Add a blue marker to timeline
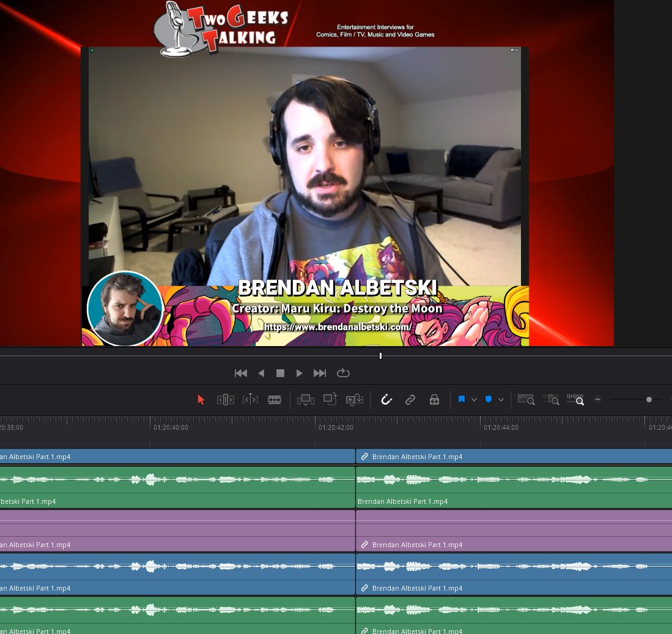The width and height of the screenshot is (672, 634). [488, 399]
